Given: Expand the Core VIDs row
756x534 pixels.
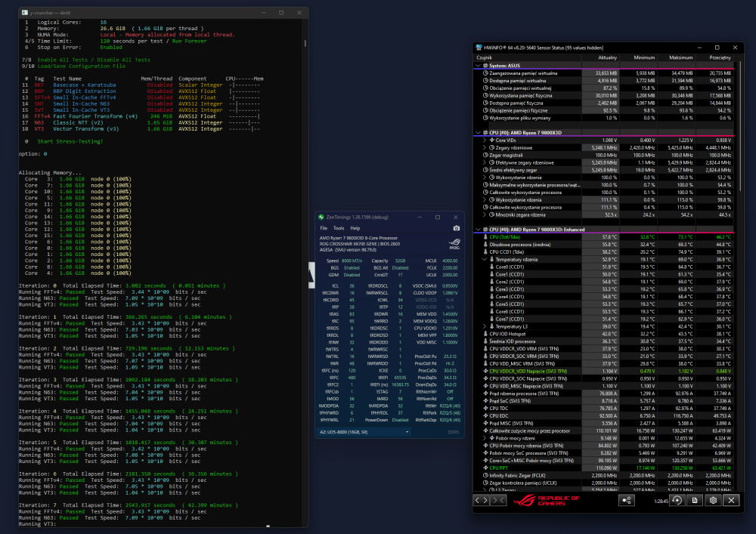Looking at the screenshot, I should coord(484,140).
